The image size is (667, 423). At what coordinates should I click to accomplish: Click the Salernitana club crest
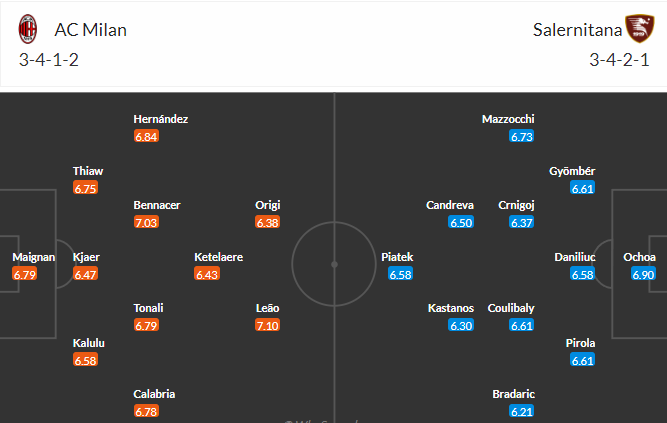[639, 29]
